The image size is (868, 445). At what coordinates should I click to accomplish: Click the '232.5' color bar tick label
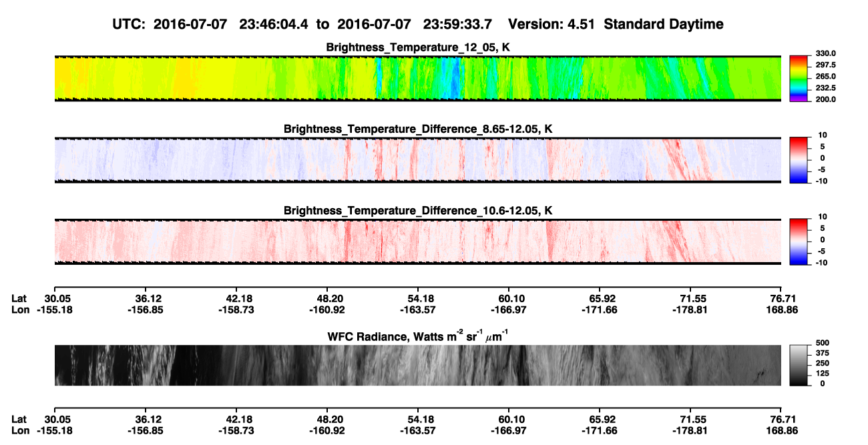(825, 88)
